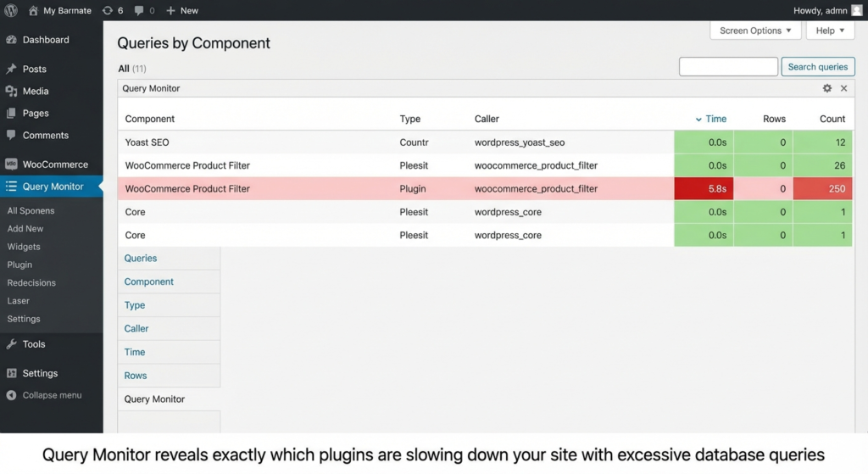Click the Query Monitor panel gear icon

pos(827,88)
